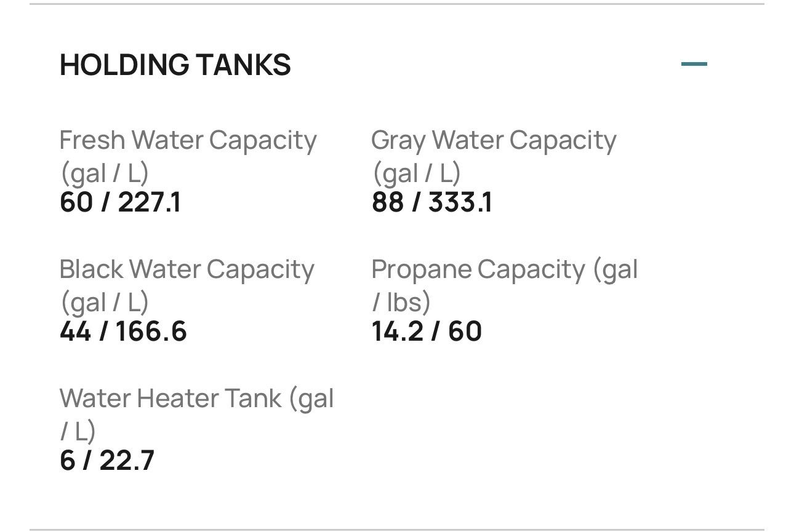
Task: Click the / lbs) unit text under Propane
Action: tap(401, 303)
